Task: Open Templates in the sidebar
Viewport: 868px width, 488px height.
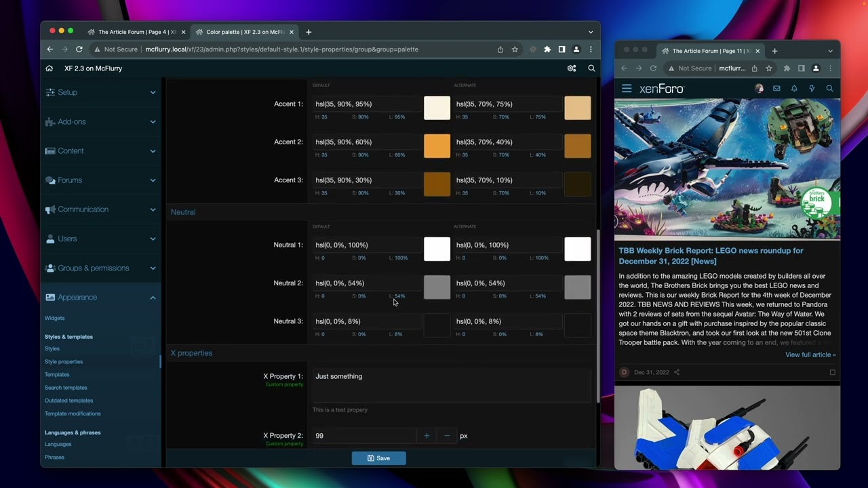Action: (57, 374)
